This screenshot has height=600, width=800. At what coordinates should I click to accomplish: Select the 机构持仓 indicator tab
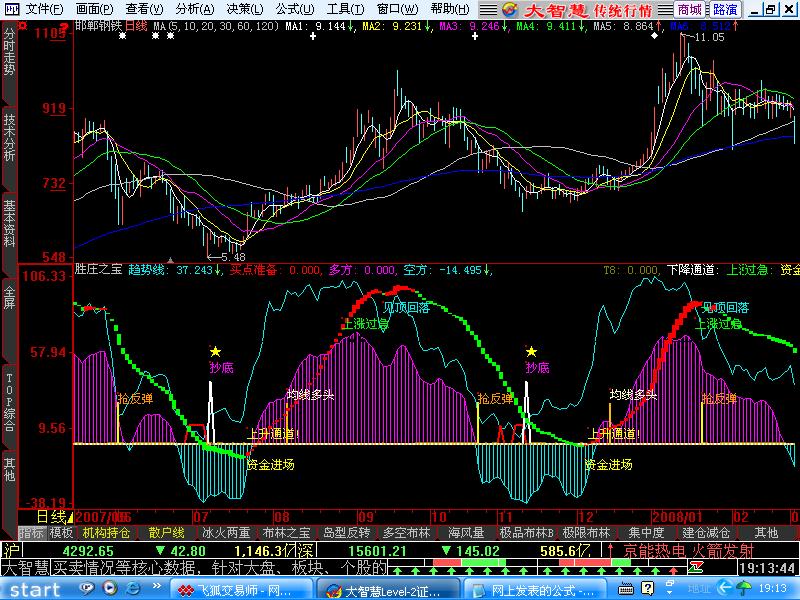(107, 533)
